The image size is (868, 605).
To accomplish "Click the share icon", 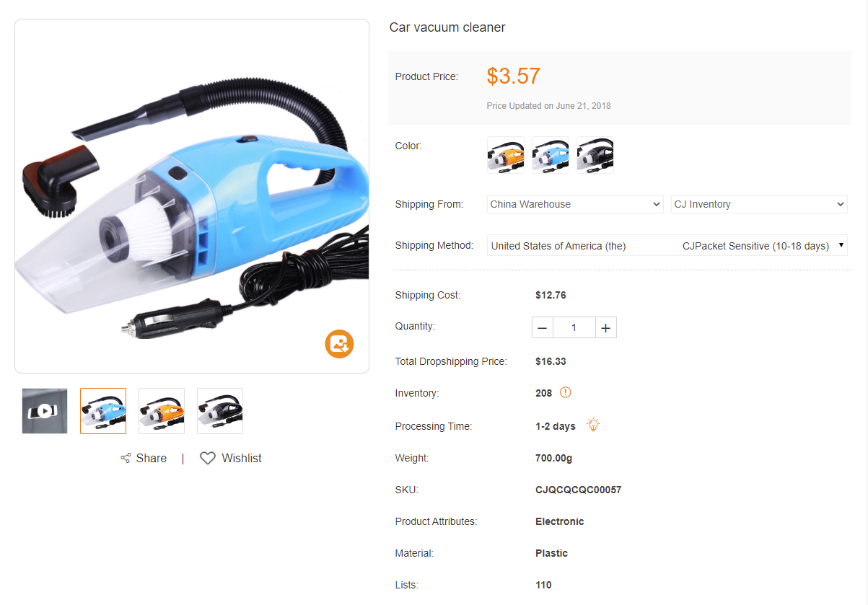I will [126, 459].
